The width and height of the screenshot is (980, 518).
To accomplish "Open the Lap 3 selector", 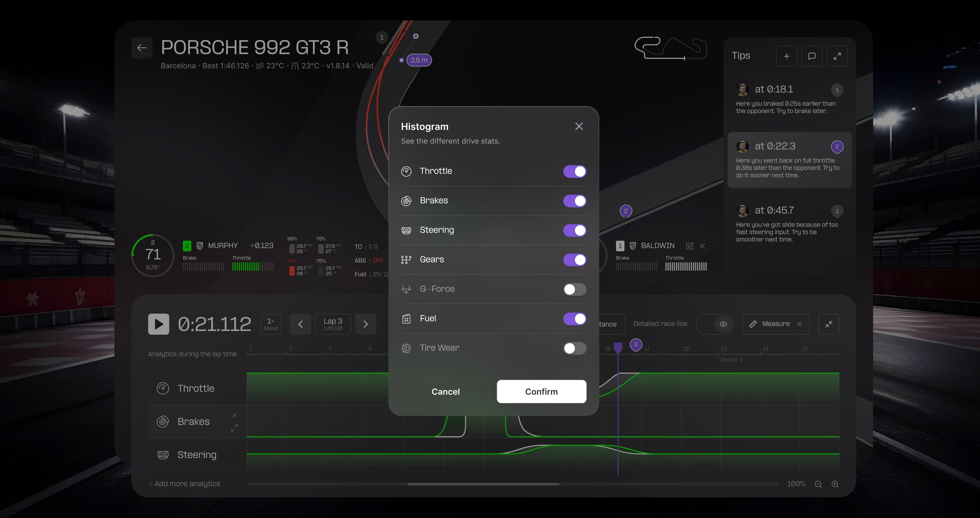I will tap(333, 324).
